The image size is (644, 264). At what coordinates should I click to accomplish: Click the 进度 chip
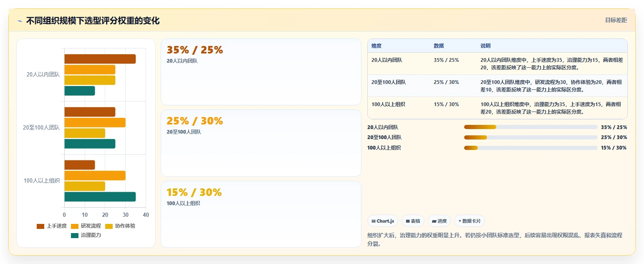(439, 221)
